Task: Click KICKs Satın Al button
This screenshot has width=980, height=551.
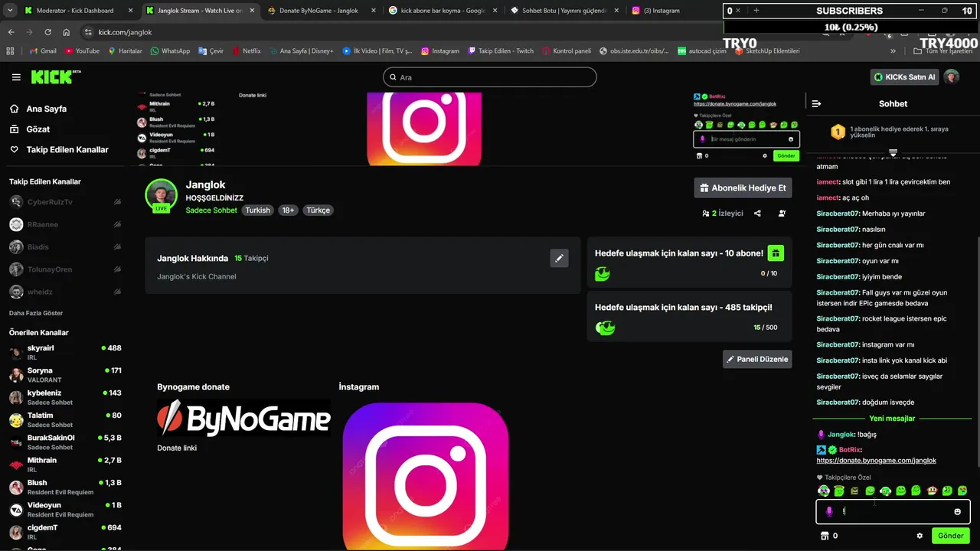Action: pyautogui.click(x=905, y=77)
